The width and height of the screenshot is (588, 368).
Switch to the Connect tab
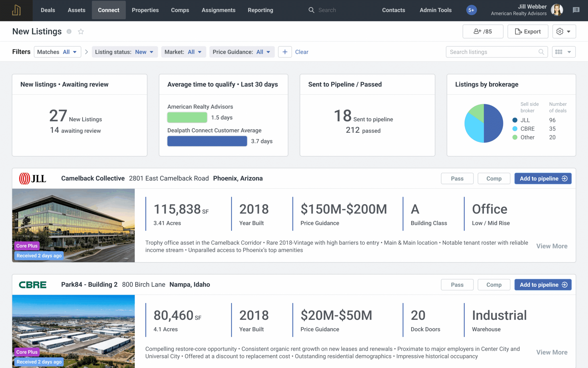tap(109, 10)
